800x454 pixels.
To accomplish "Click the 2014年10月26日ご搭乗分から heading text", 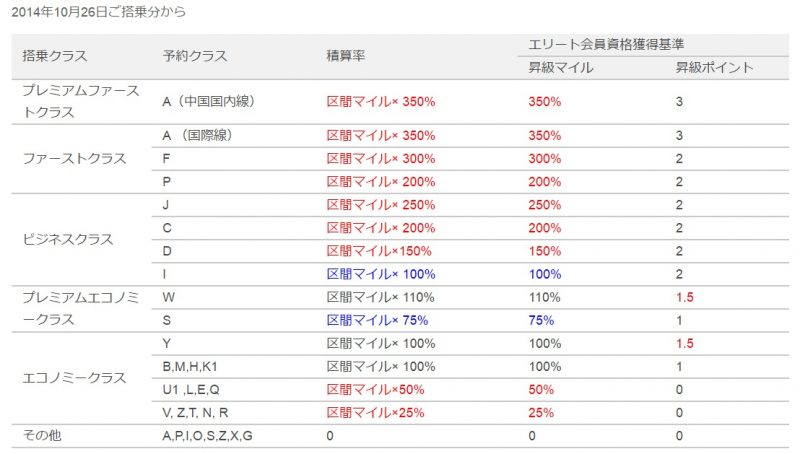I will tap(98, 12).
